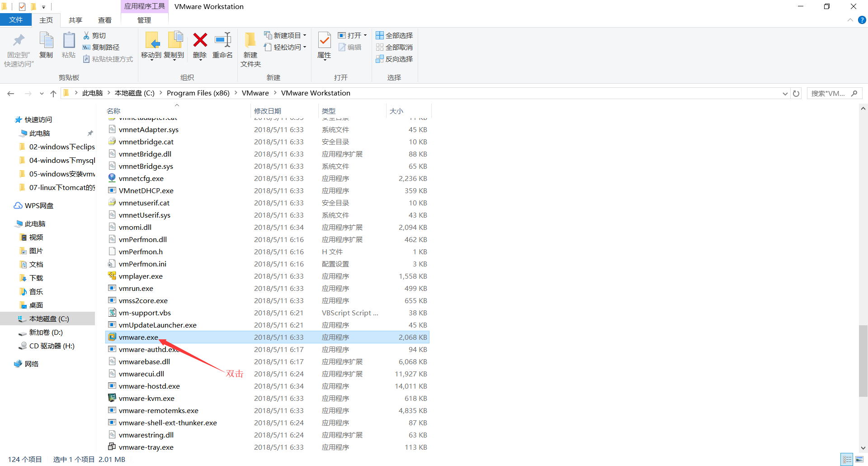Screen dimensions: 868x466
Task: Open the File (文件) tab
Action: [16, 20]
